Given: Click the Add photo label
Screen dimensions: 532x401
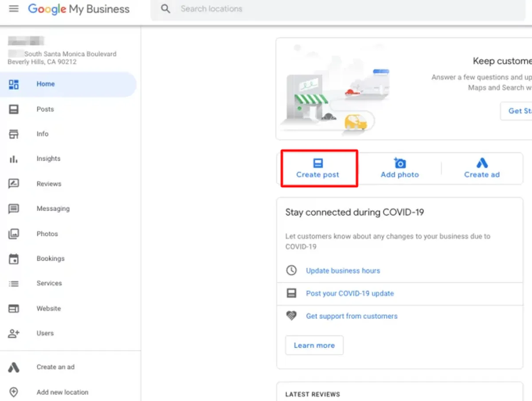Looking at the screenshot, I should pos(400,175).
